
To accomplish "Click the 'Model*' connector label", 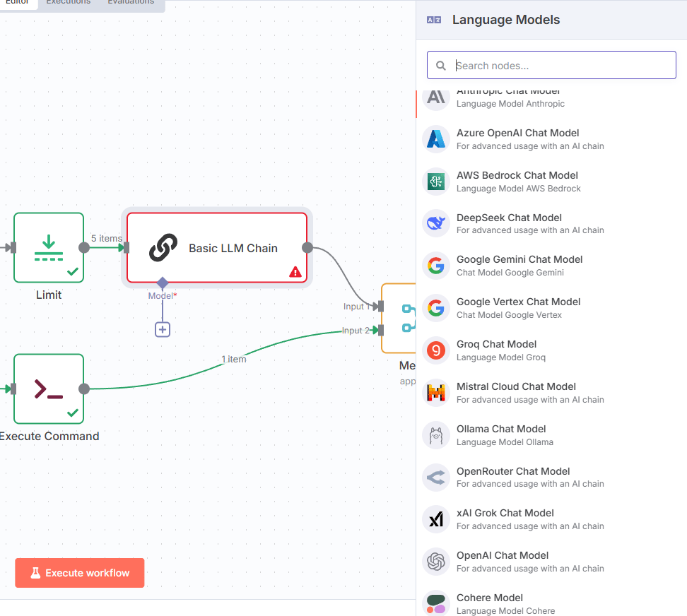I will (x=163, y=296).
